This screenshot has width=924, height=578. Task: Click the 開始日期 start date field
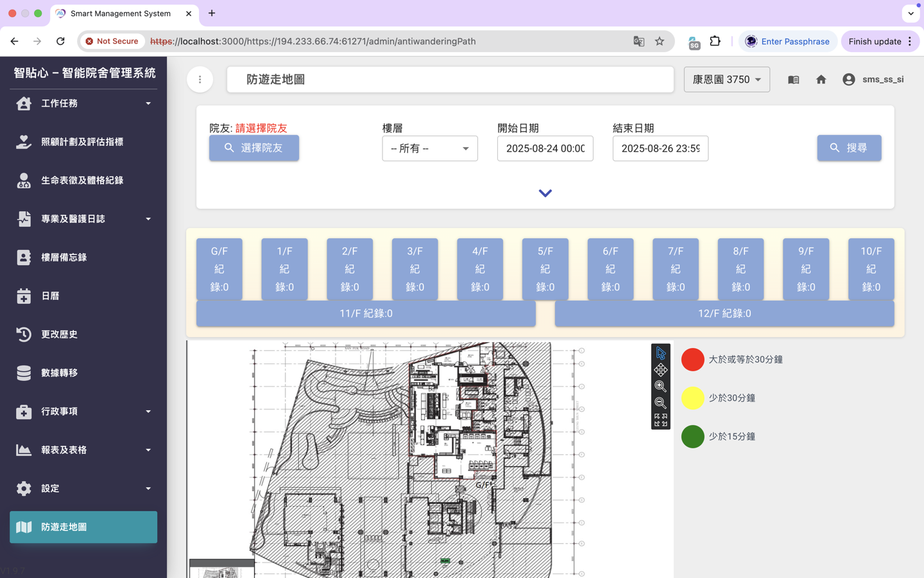click(545, 148)
